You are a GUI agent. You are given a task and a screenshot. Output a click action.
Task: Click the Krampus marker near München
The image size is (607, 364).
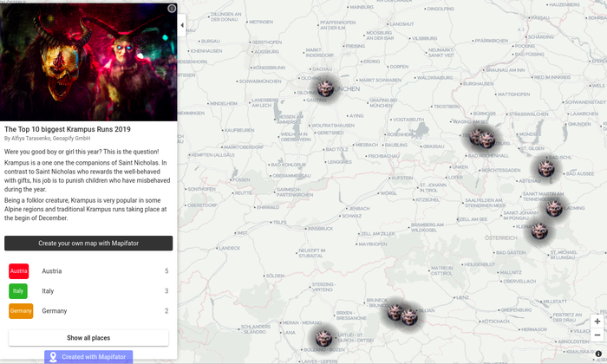pyautogui.click(x=326, y=88)
